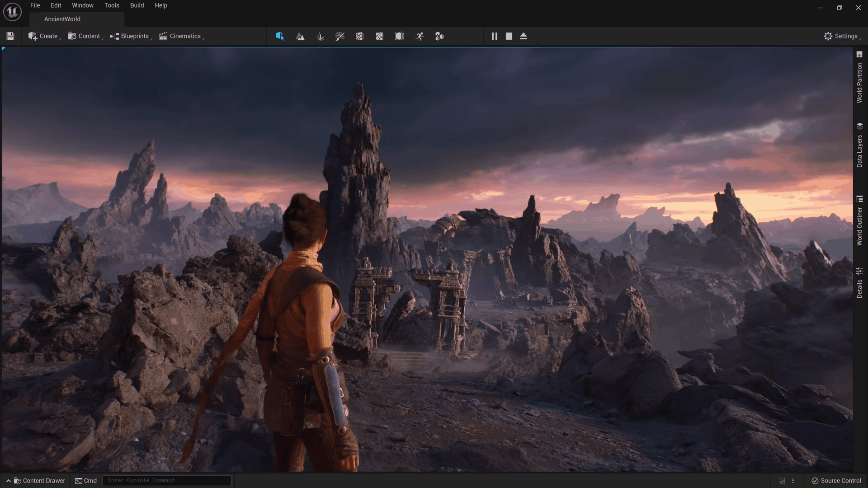Switch to Foliage mode
This screenshot has width=868, height=488.
pos(321,36)
